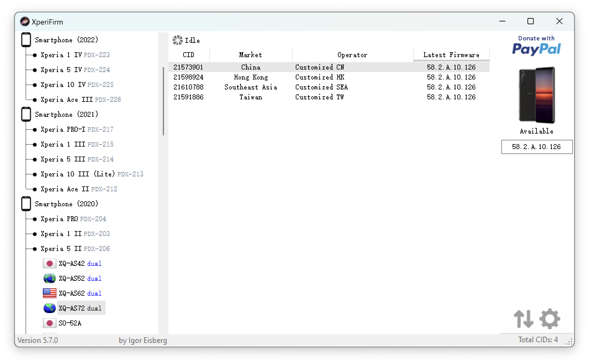
Task: Click Version 5.7.0 status text
Action: tap(38, 340)
